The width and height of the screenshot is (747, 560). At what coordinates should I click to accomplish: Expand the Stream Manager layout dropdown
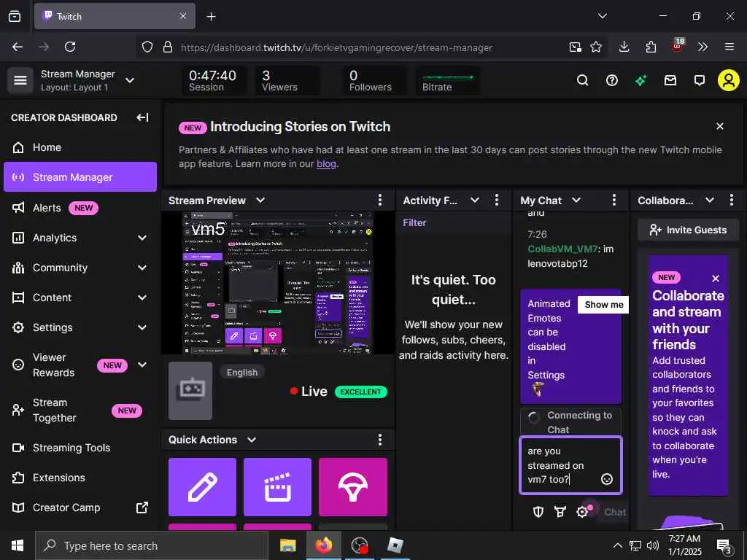click(130, 80)
